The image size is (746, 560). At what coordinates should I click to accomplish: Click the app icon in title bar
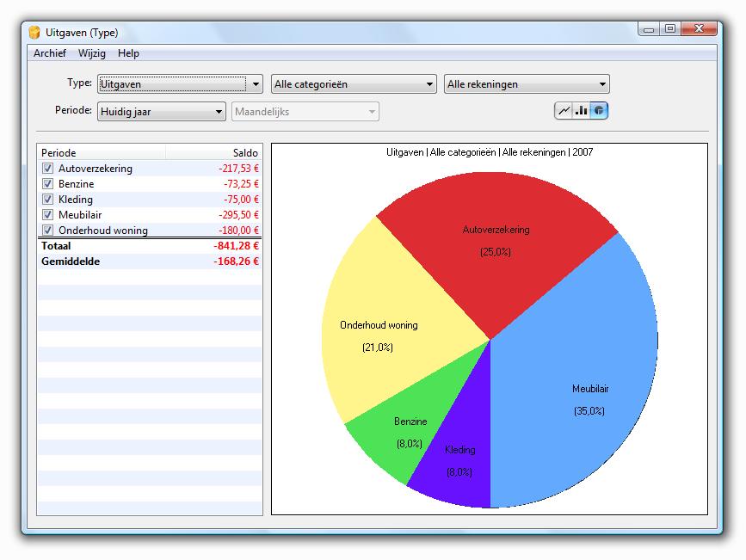point(34,33)
